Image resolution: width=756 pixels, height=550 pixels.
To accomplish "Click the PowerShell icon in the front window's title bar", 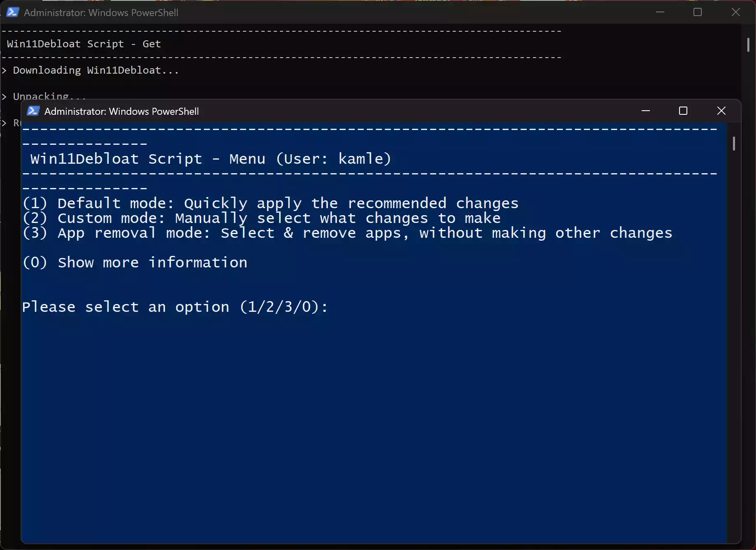I will [33, 111].
